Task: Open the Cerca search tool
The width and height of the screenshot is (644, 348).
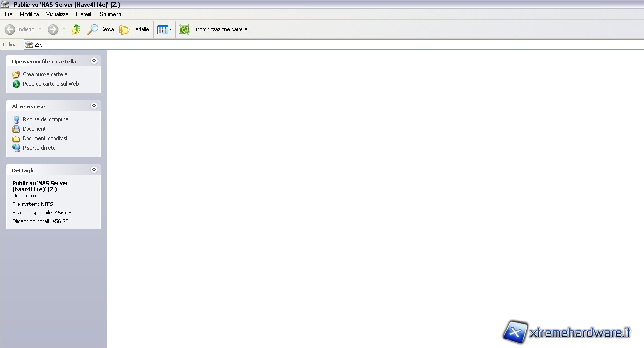Action: tap(101, 29)
